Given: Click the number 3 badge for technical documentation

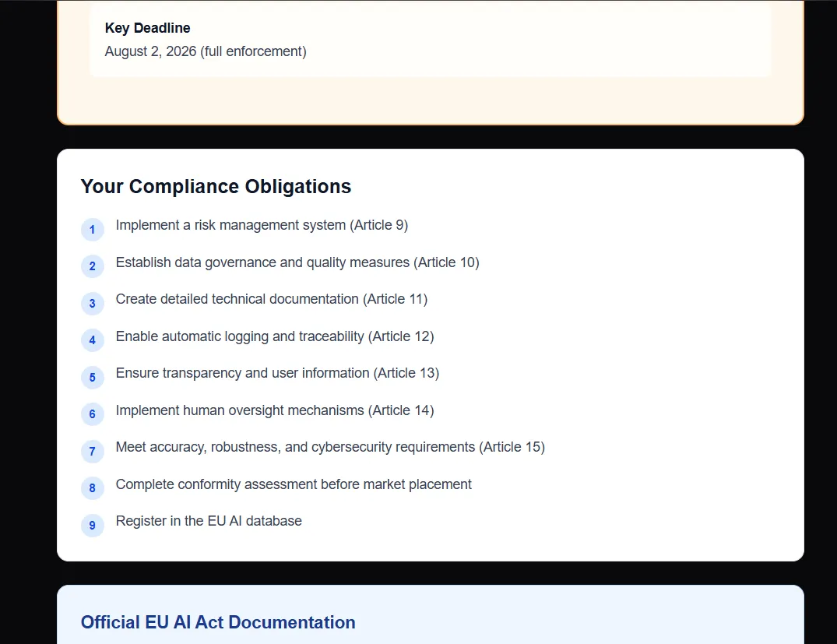Looking at the screenshot, I should tap(93, 303).
